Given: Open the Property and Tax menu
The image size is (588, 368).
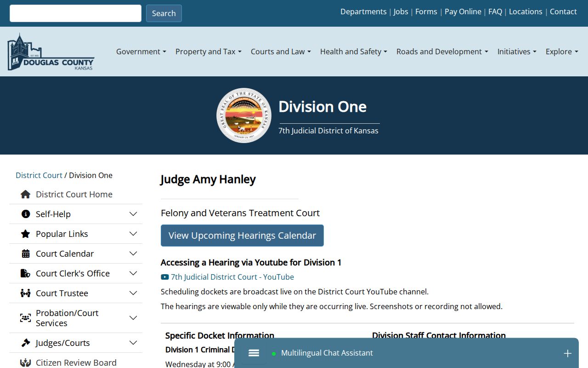Looking at the screenshot, I should pyautogui.click(x=209, y=52).
